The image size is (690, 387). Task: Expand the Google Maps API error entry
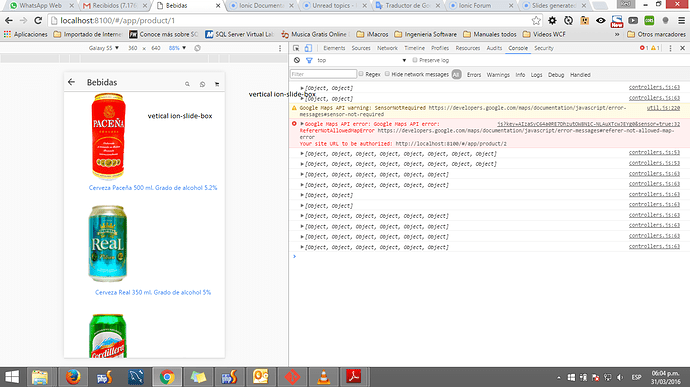(302, 124)
